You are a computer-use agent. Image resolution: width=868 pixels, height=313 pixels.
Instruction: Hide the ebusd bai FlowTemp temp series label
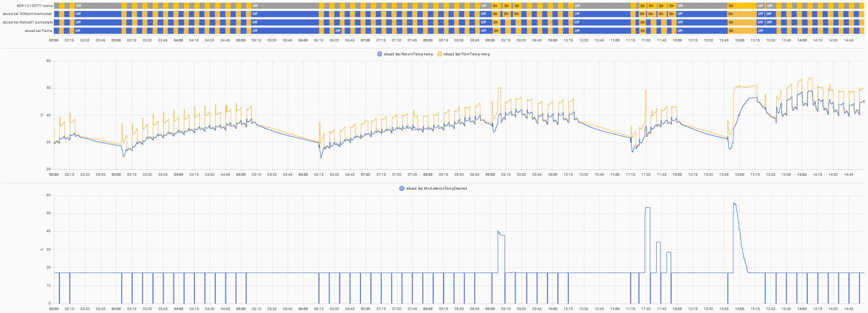(467, 54)
